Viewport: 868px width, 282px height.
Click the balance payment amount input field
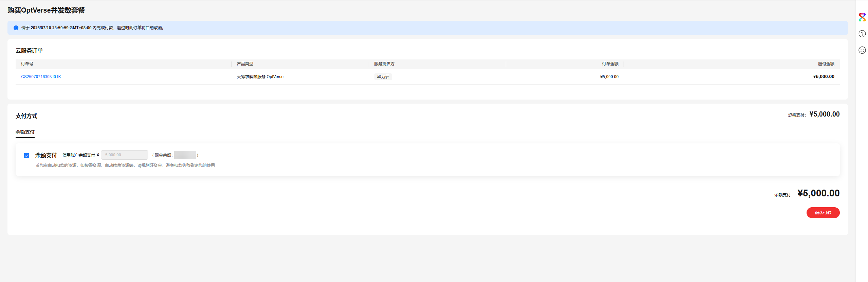[x=125, y=155]
